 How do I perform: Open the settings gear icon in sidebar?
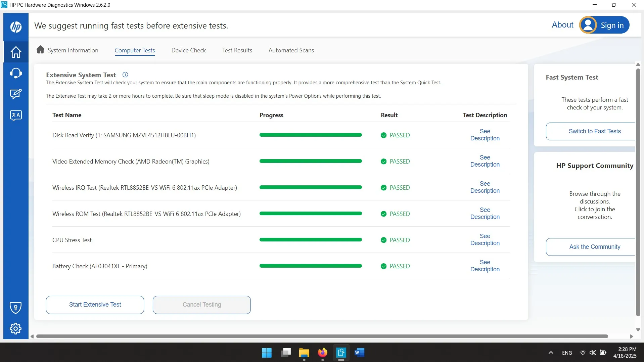pyautogui.click(x=16, y=328)
